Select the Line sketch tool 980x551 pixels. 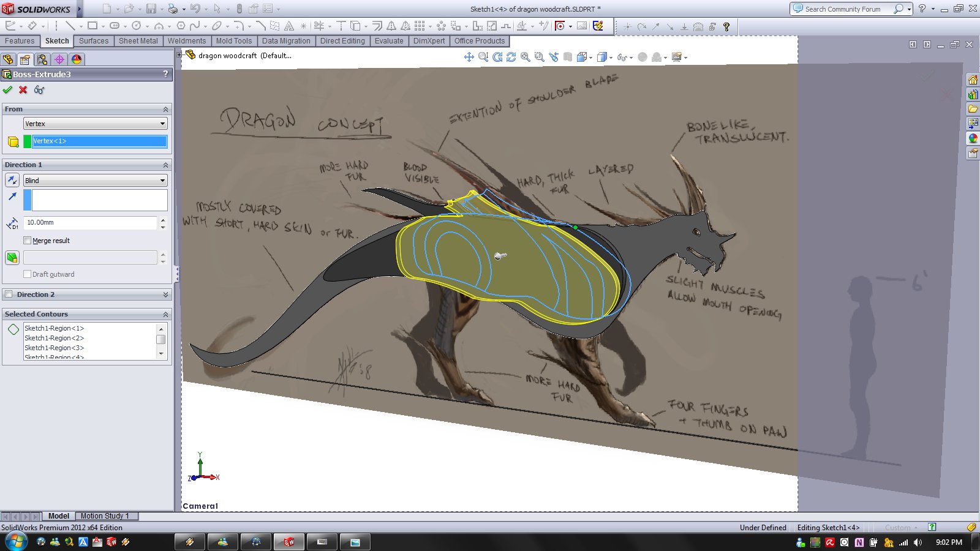(70, 26)
